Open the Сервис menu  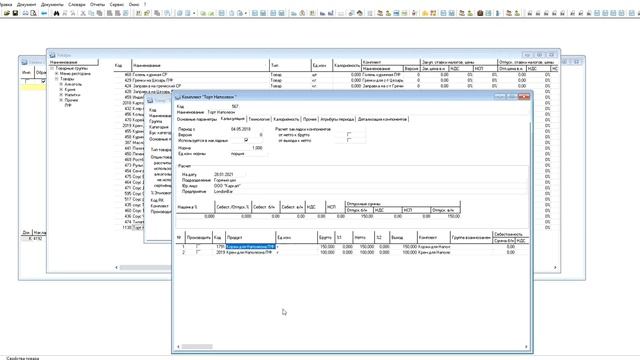tap(117, 4)
